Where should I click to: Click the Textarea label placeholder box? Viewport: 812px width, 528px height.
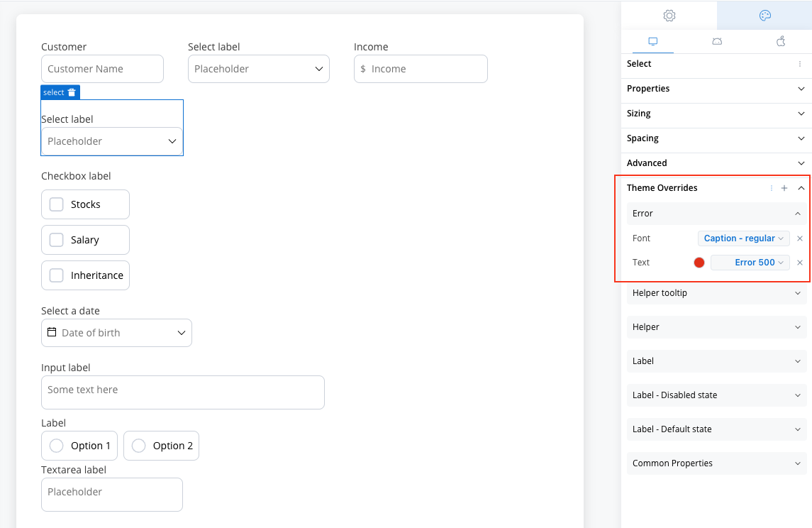(112, 495)
